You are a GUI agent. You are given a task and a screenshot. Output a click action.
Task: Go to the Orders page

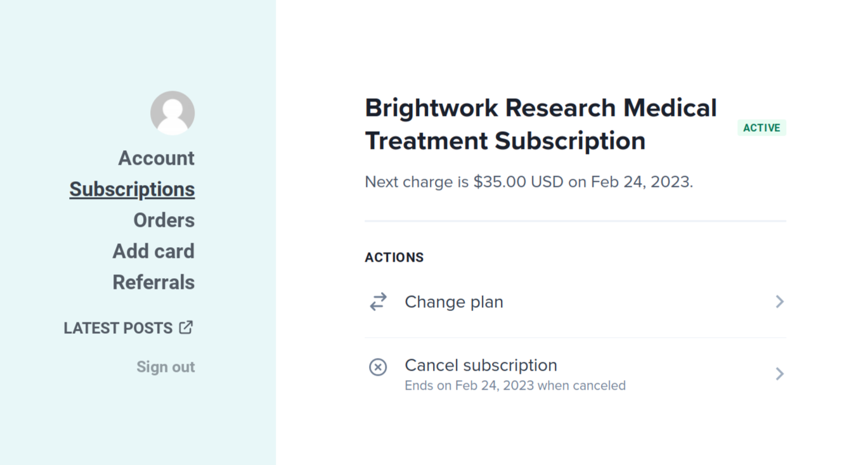[x=164, y=220]
